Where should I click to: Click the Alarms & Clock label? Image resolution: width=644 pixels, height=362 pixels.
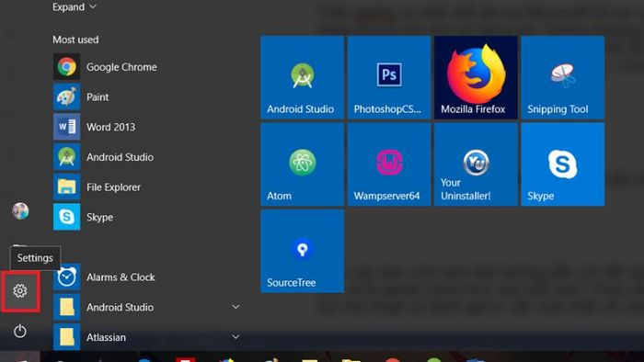121,277
